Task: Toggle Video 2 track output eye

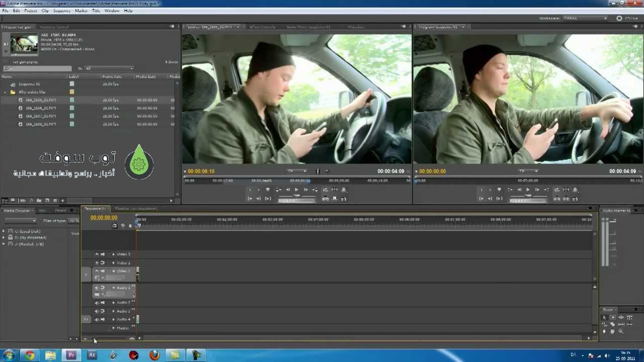Action: [97, 263]
